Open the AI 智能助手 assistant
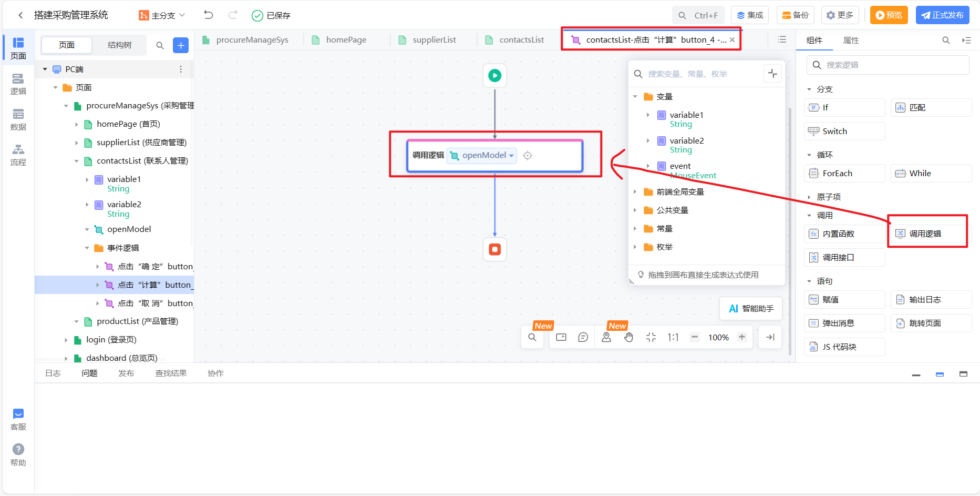The width and height of the screenshot is (980, 496). tap(751, 309)
